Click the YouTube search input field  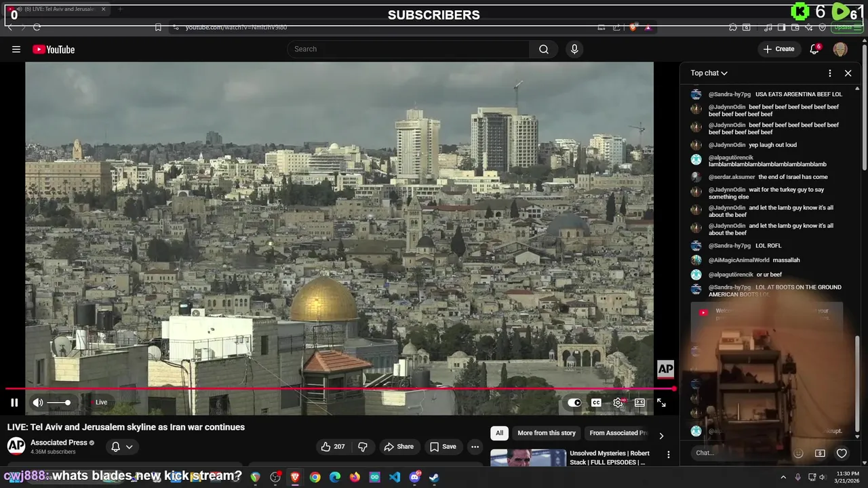[408, 49]
